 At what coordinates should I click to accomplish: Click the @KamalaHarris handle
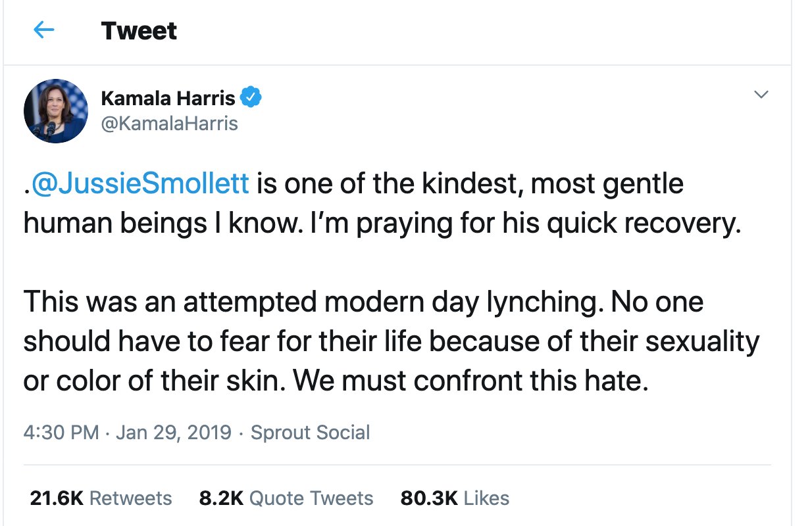click(169, 123)
